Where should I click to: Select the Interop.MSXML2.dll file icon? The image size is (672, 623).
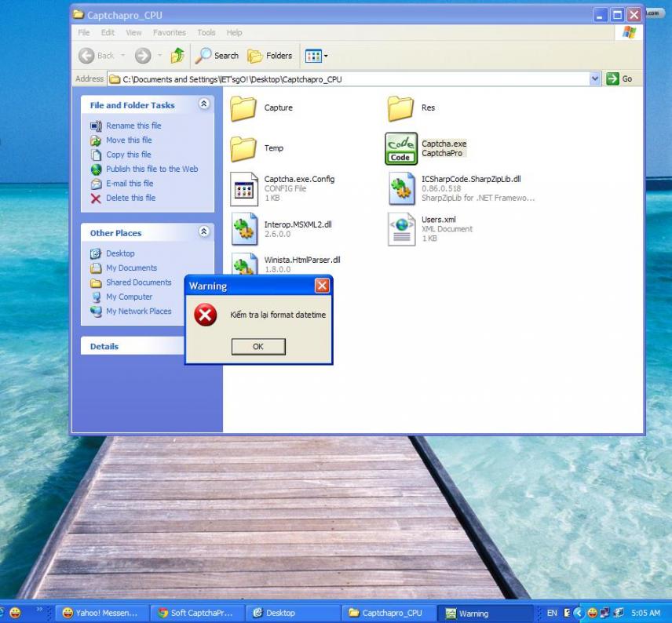point(244,229)
